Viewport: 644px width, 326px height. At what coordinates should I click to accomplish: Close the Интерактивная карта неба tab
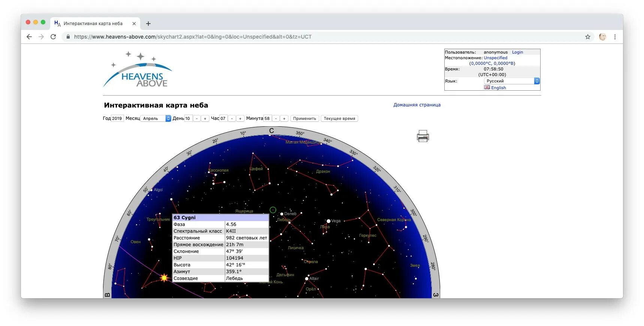(x=134, y=24)
